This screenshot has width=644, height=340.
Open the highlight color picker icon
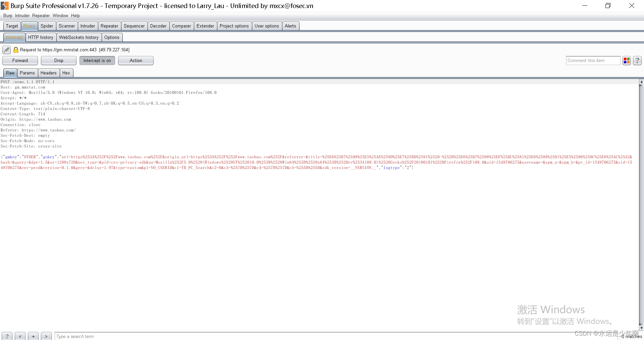coord(627,61)
